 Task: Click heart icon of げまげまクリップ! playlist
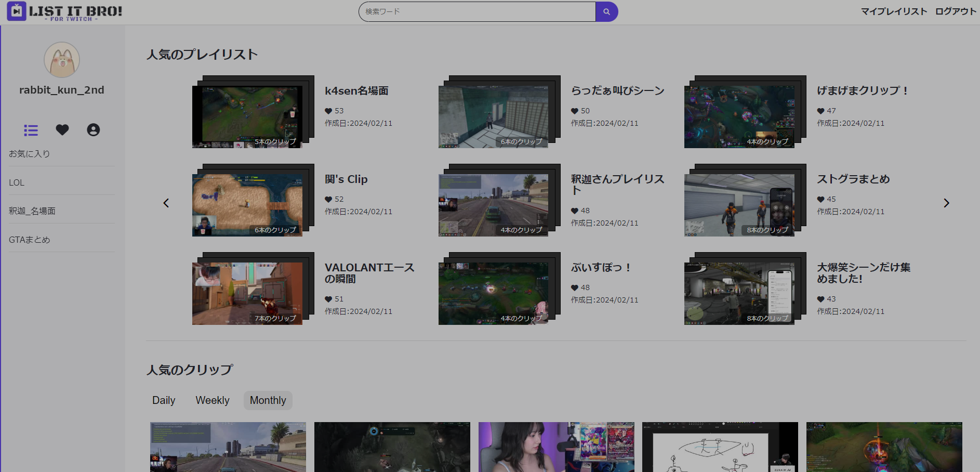click(x=820, y=111)
